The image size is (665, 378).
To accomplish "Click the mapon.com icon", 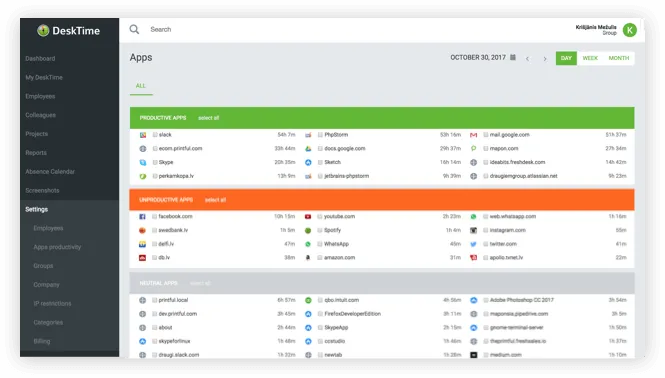I will click(473, 148).
